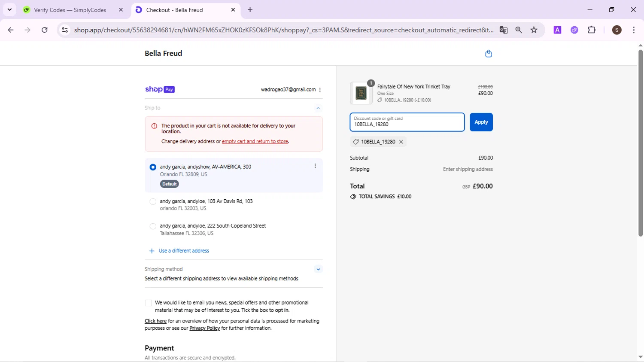This screenshot has height=362, width=644.
Task: Open the tab search dropdown arrow
Action: (9, 10)
